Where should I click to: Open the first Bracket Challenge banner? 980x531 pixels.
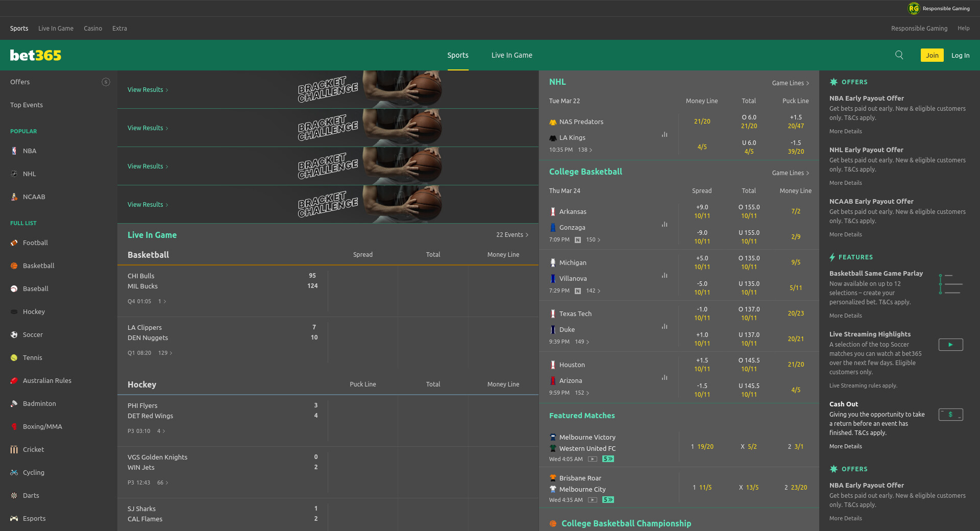click(328, 89)
